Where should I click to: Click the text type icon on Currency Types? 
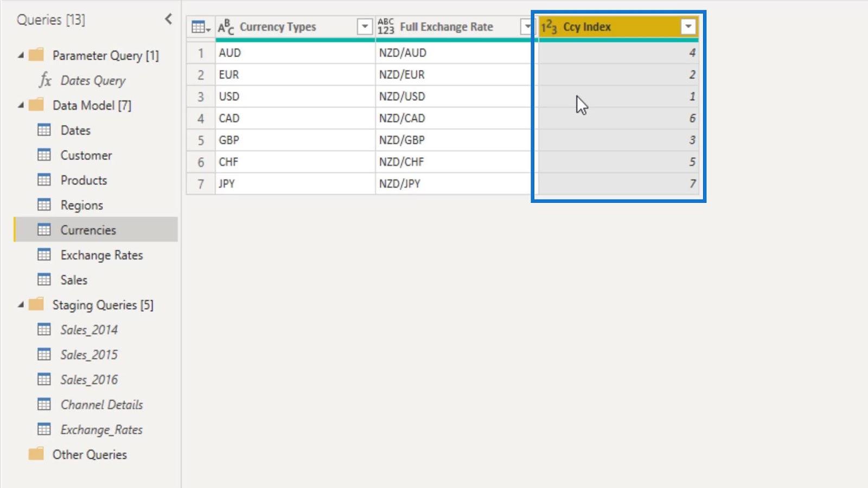click(226, 27)
